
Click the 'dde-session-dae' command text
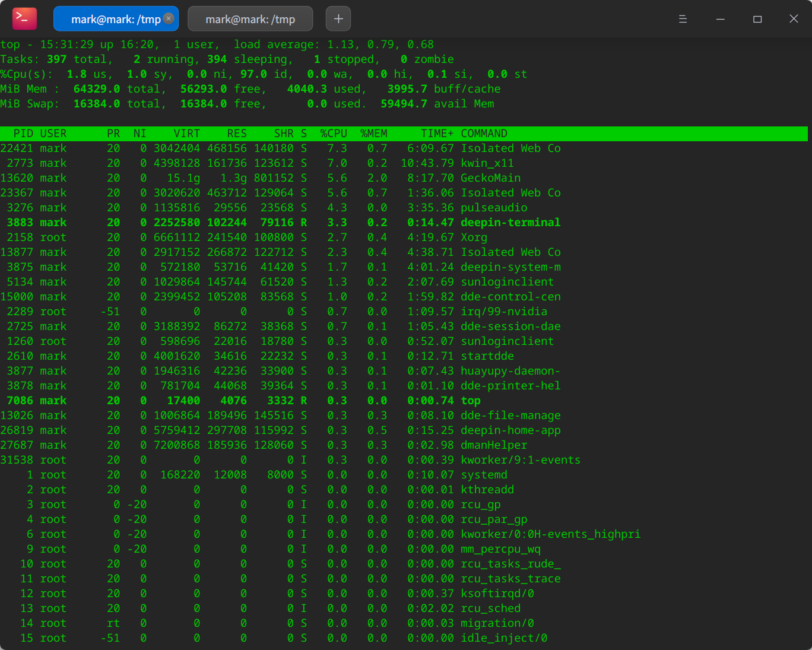tap(510, 326)
